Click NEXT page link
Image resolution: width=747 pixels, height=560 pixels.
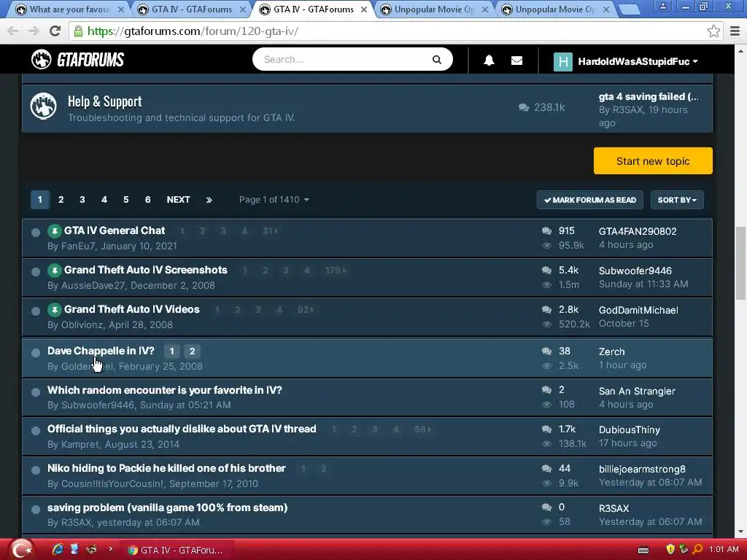(x=178, y=200)
